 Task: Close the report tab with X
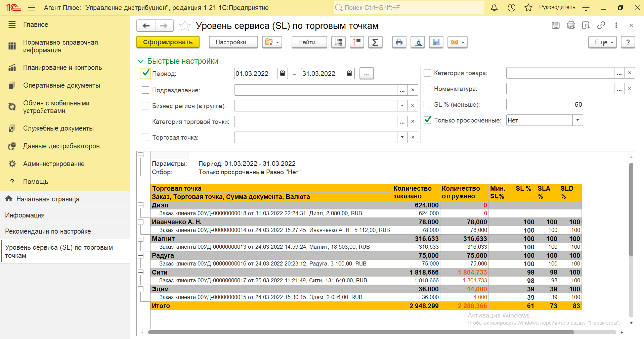click(x=631, y=25)
